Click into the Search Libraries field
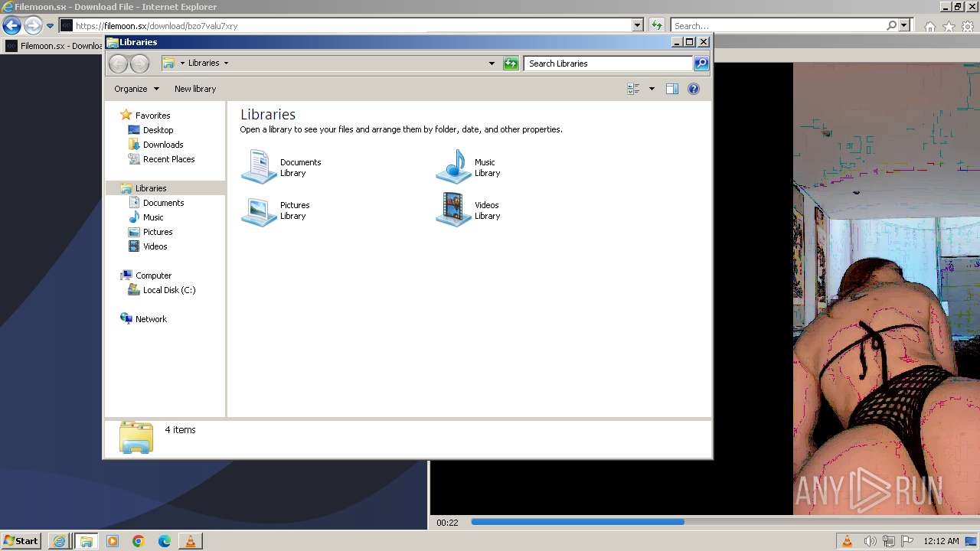Image resolution: width=980 pixels, height=551 pixels. pyautogui.click(x=609, y=64)
